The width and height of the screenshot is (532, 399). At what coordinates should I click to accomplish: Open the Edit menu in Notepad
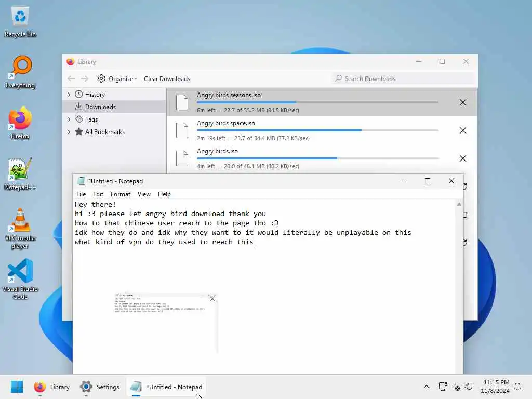point(98,194)
